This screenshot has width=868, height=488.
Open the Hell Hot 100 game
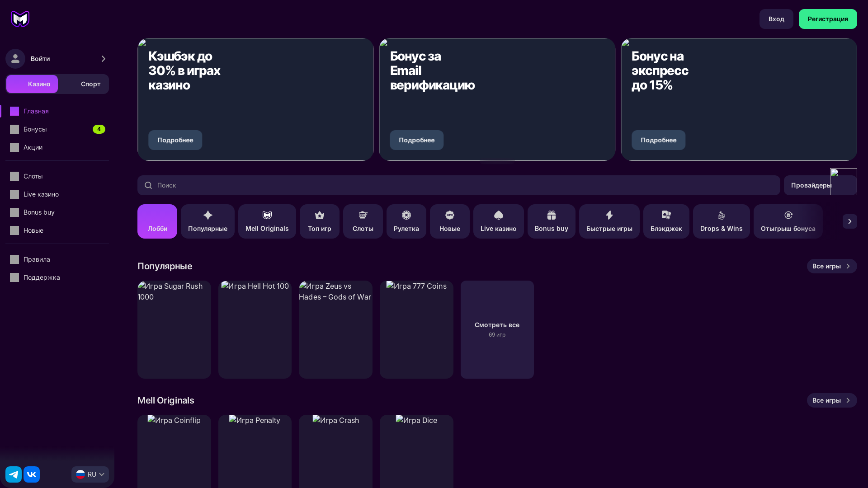pos(255,329)
